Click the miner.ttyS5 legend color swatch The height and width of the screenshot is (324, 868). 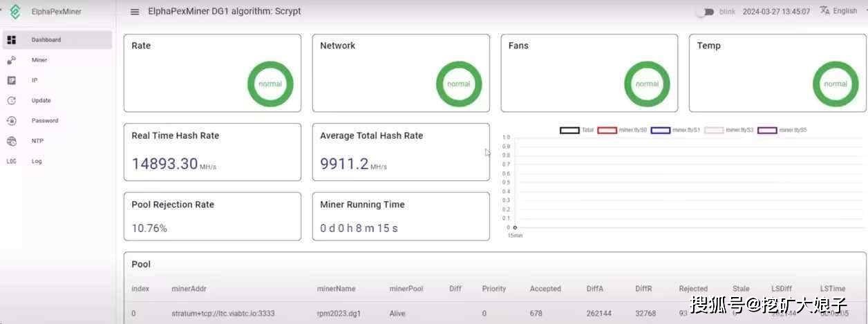tap(767, 130)
